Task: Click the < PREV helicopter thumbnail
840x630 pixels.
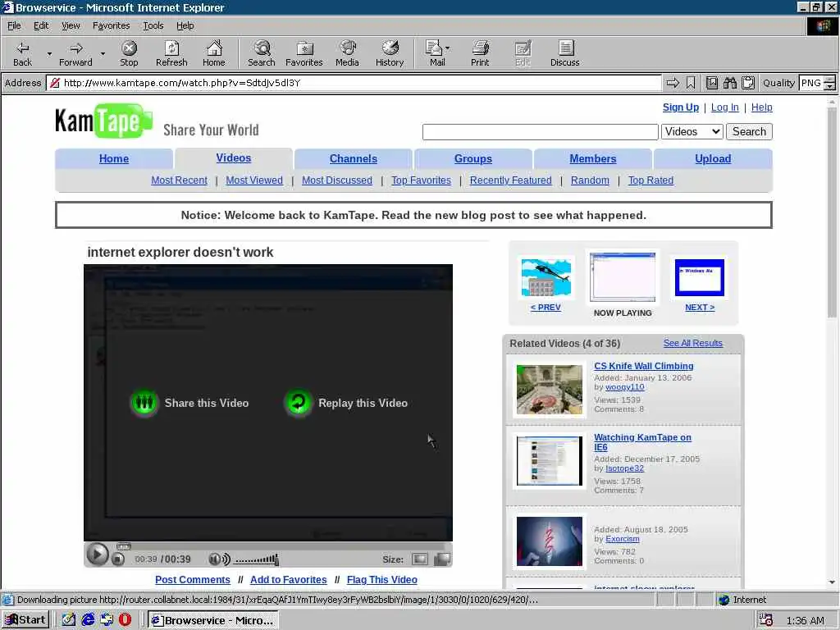Action: pos(546,278)
